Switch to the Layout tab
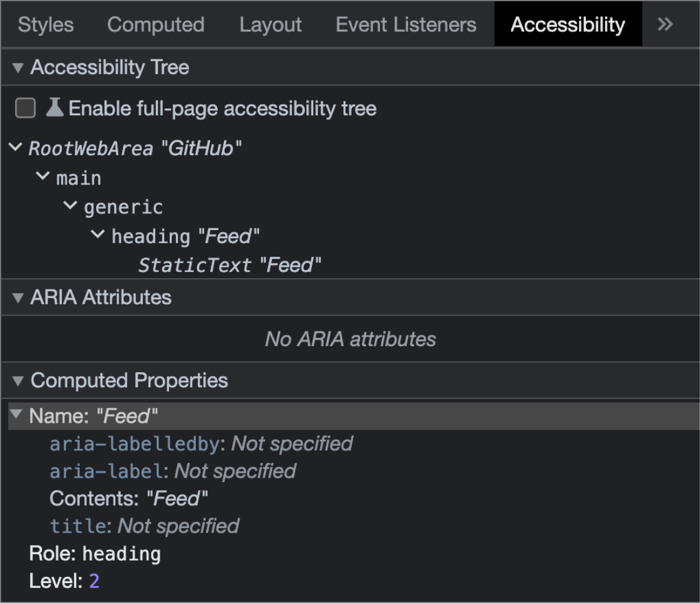 click(x=270, y=25)
